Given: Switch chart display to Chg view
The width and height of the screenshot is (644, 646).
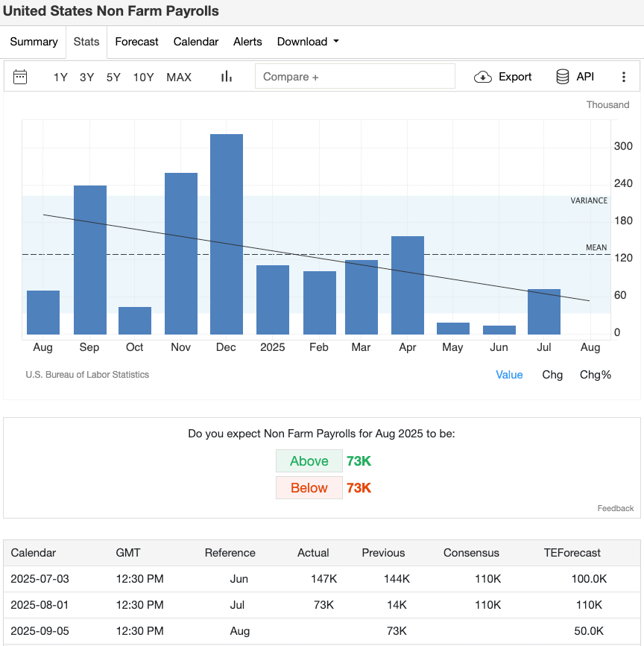Looking at the screenshot, I should tap(552, 375).
